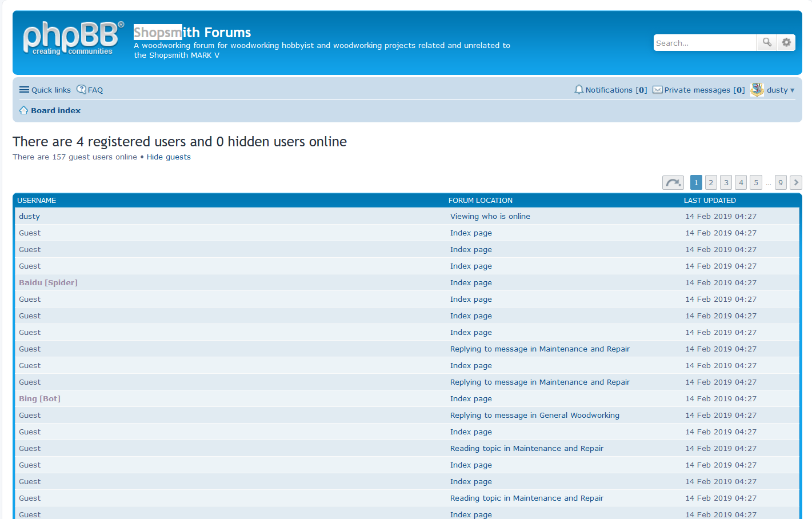Click the jump-to-page arrow icon
This screenshot has height=519, width=812.
click(673, 182)
